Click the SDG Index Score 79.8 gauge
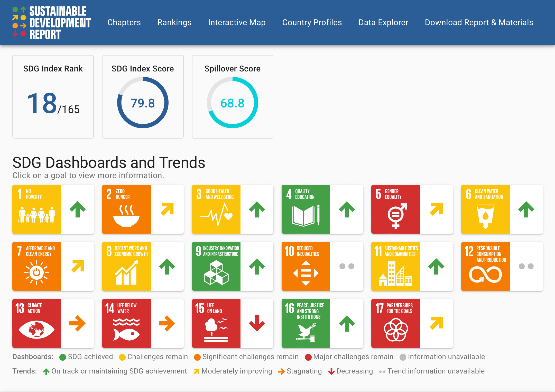This screenshot has height=392, width=555. pos(143,103)
